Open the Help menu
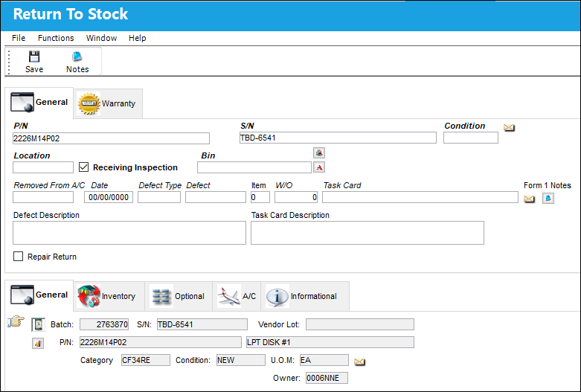 (x=138, y=38)
